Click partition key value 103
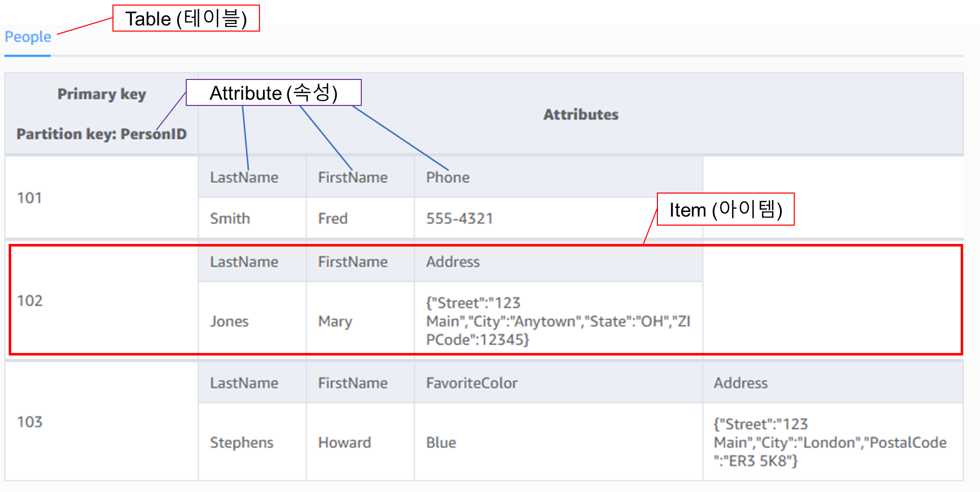Image resolution: width=980 pixels, height=492 pixels. point(30,422)
